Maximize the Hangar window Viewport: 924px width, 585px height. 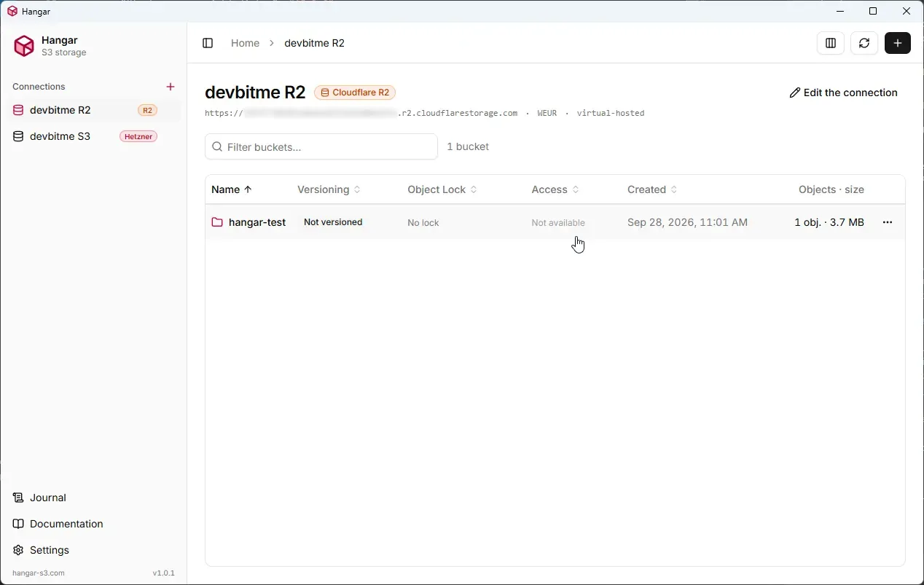point(873,11)
